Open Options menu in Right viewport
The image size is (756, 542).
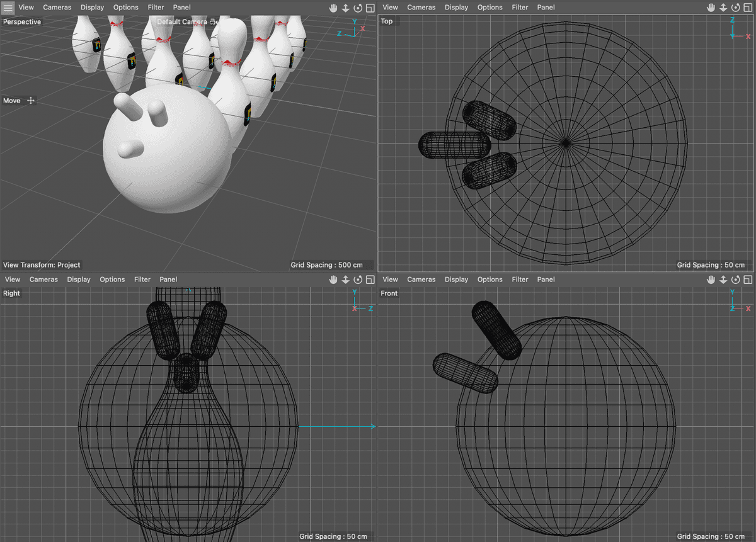pos(112,279)
